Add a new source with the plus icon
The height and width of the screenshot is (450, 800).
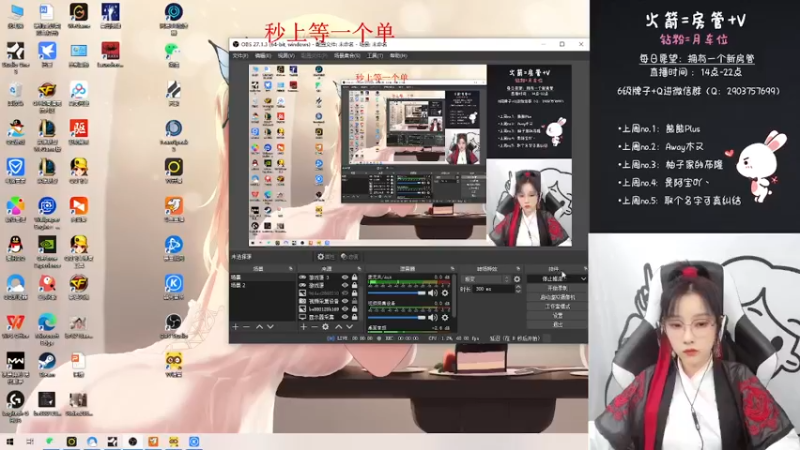[304, 327]
